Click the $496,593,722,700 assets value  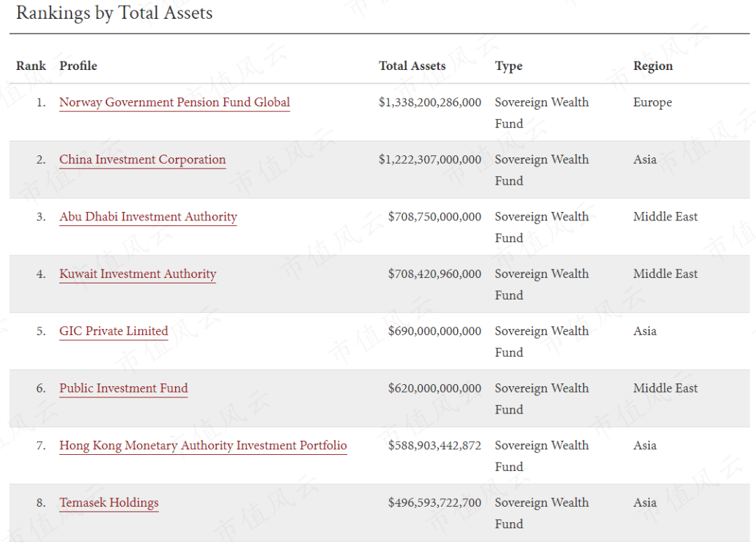(x=435, y=502)
